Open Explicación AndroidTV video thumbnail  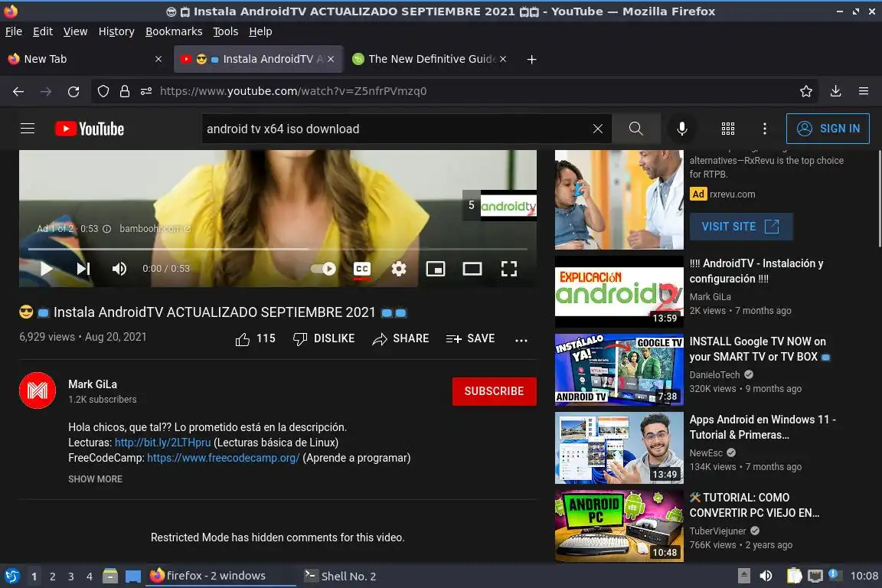[x=619, y=292]
